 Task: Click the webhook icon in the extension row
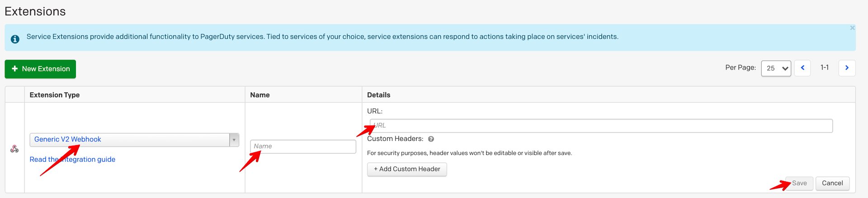point(14,149)
